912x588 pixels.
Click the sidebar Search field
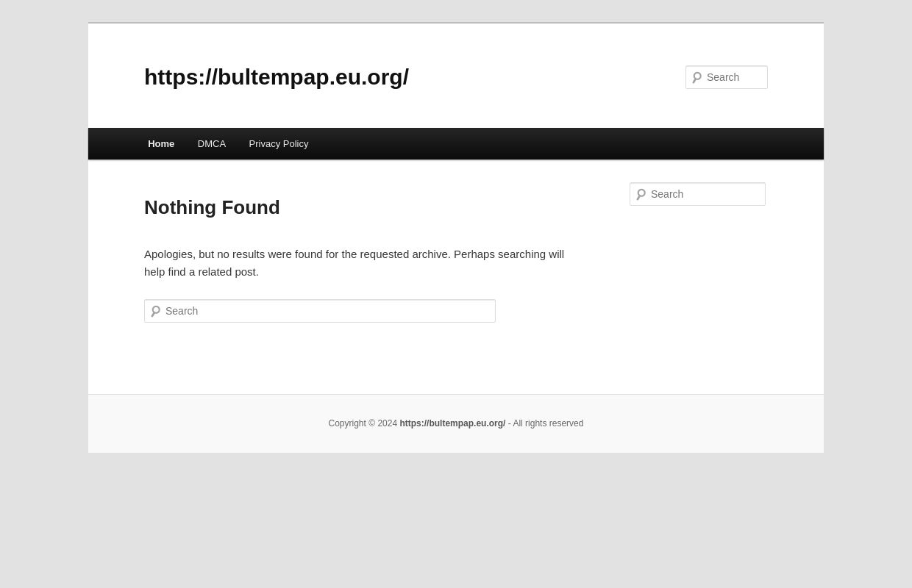(697, 194)
